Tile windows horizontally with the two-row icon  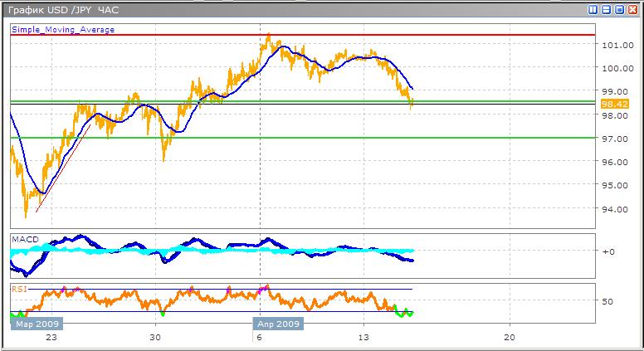[x=606, y=9]
